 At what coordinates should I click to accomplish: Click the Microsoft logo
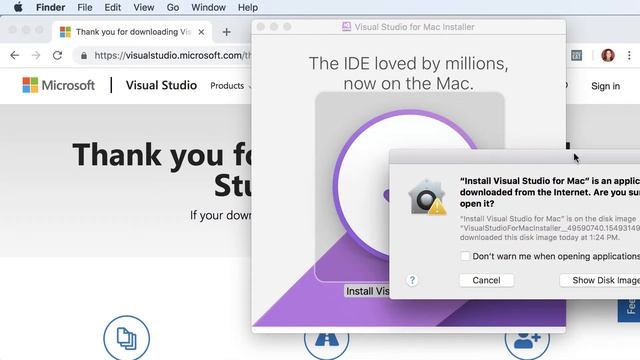[x=58, y=85]
